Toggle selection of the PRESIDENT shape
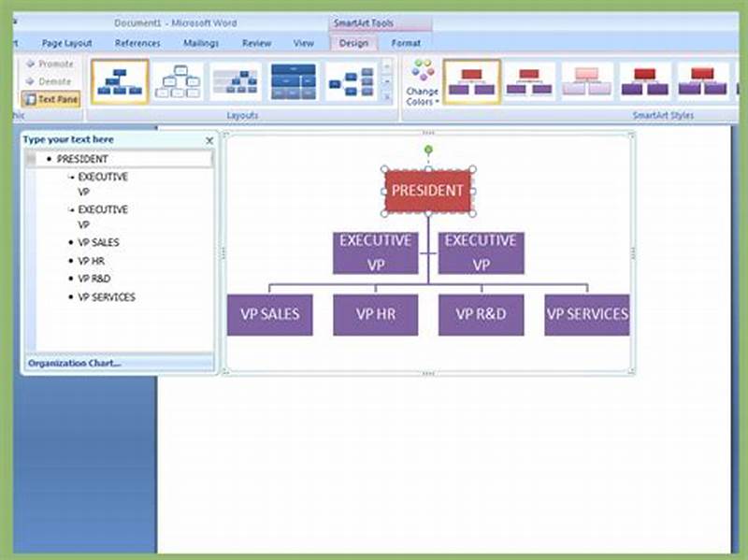This screenshot has width=748, height=560. coord(427,190)
